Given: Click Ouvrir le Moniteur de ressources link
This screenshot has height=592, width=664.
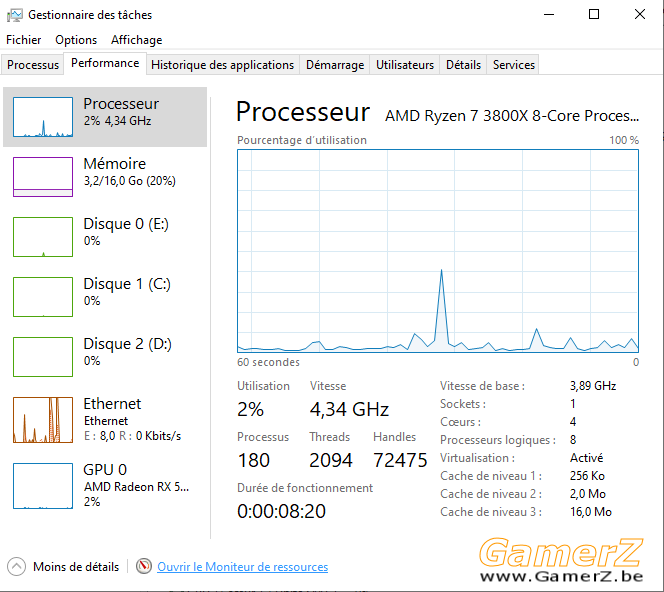Looking at the screenshot, I should coord(243,567).
